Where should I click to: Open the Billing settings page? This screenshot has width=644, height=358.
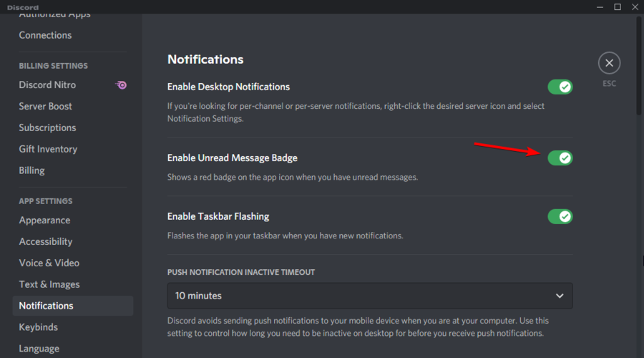(31, 171)
